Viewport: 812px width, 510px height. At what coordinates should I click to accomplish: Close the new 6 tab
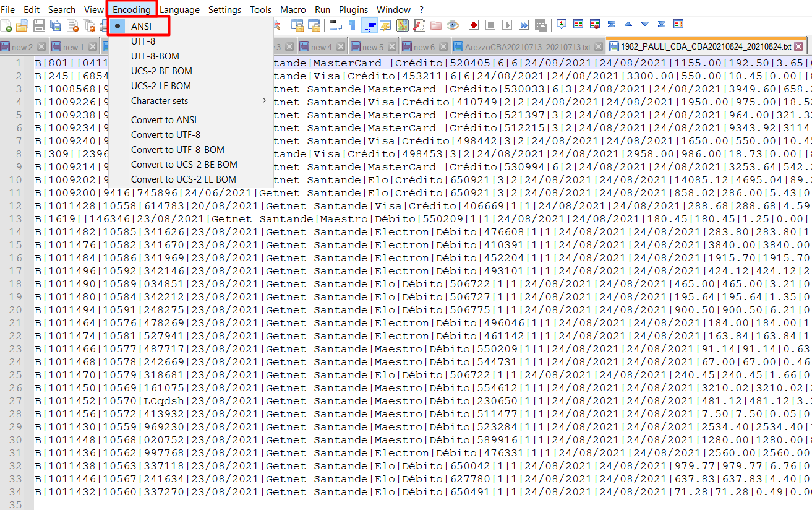[443, 47]
